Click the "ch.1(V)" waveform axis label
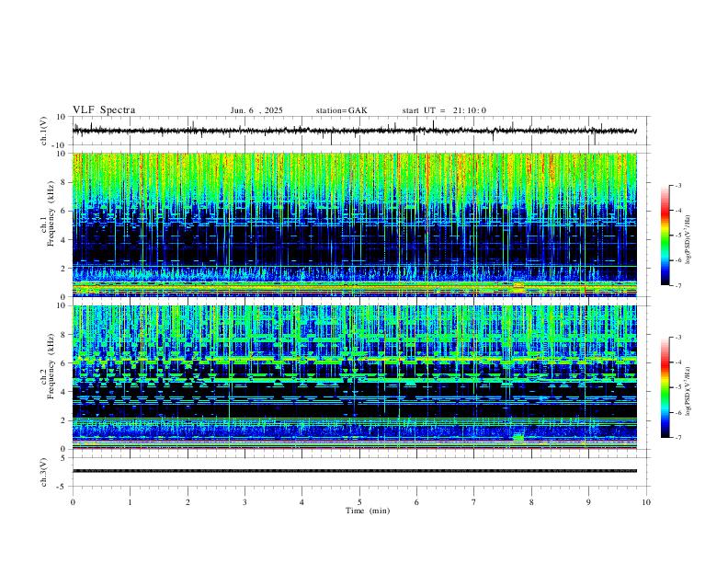This screenshot has width=728, height=563. click(x=44, y=131)
